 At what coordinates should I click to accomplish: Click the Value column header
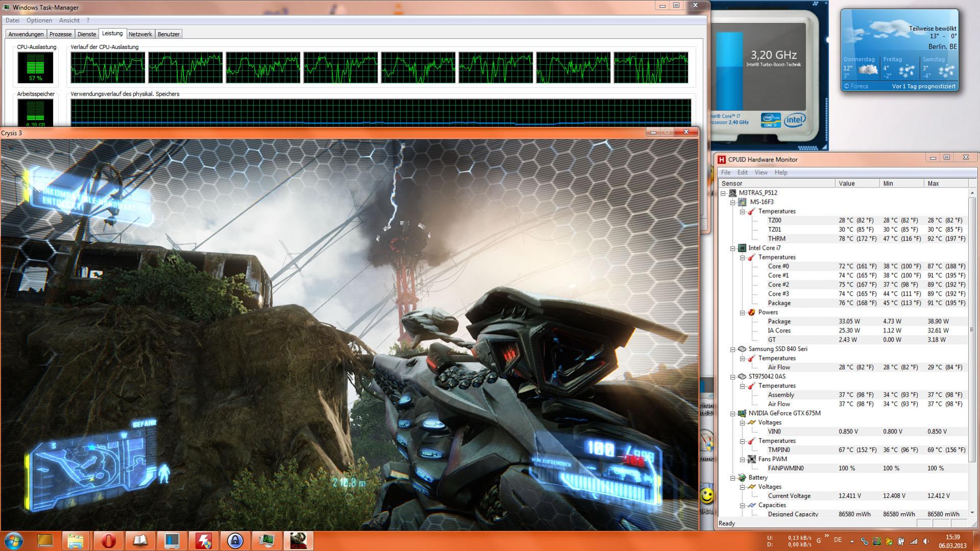pos(857,183)
